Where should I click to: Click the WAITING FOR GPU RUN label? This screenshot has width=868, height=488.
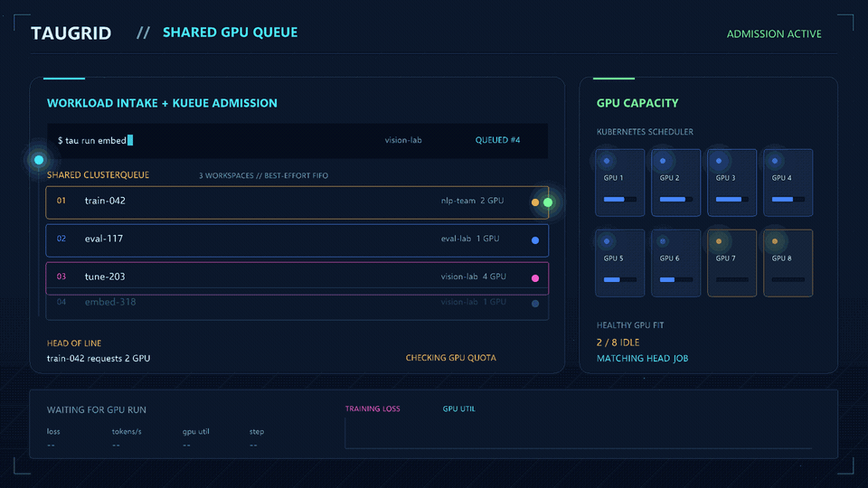[97, 410]
